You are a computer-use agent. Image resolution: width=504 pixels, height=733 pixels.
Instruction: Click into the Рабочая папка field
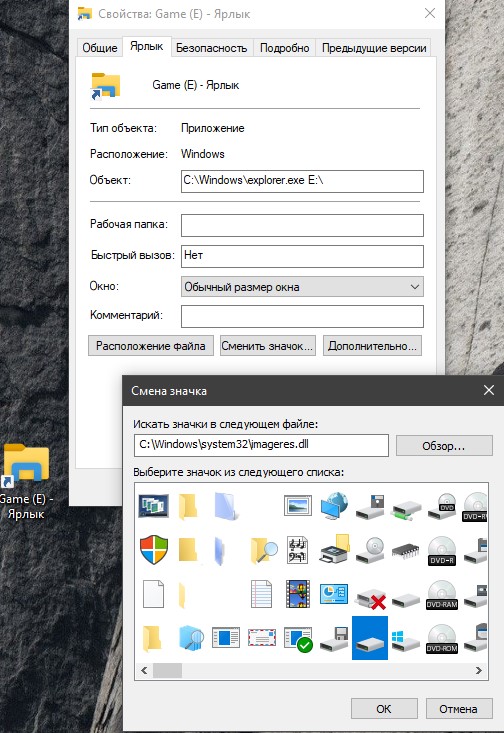click(x=302, y=225)
